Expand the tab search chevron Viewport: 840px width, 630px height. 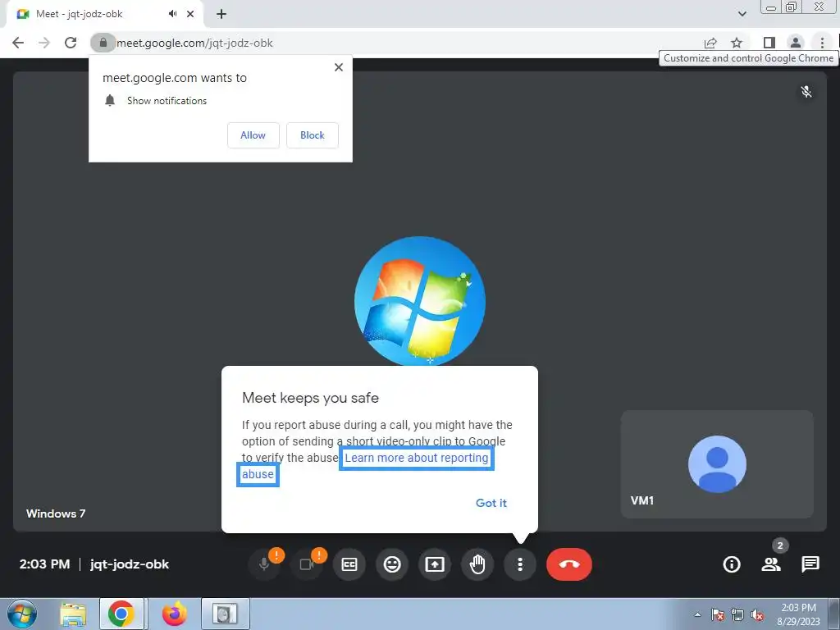pyautogui.click(x=742, y=14)
